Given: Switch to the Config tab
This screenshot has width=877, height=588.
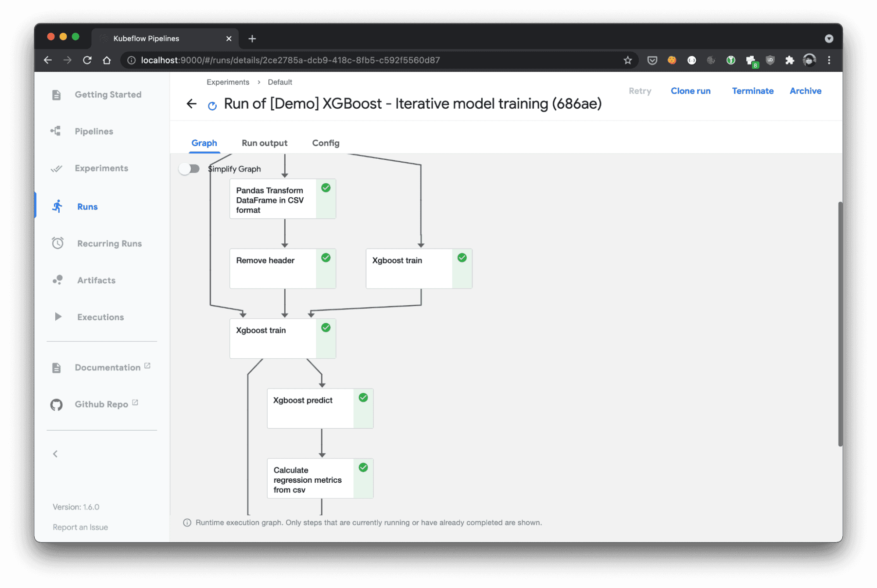Looking at the screenshot, I should point(327,143).
